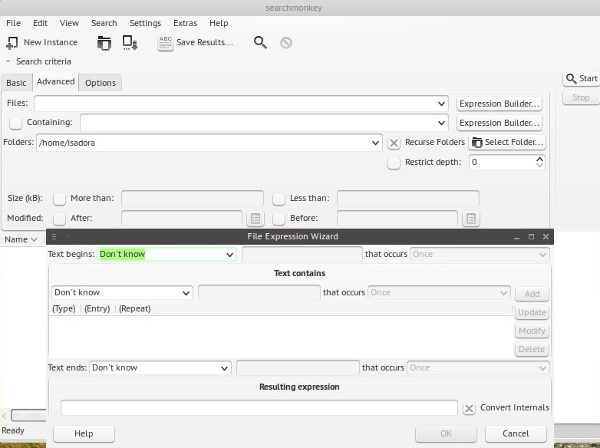Decrease the Restrict depth value
600x448 pixels.
(540, 165)
